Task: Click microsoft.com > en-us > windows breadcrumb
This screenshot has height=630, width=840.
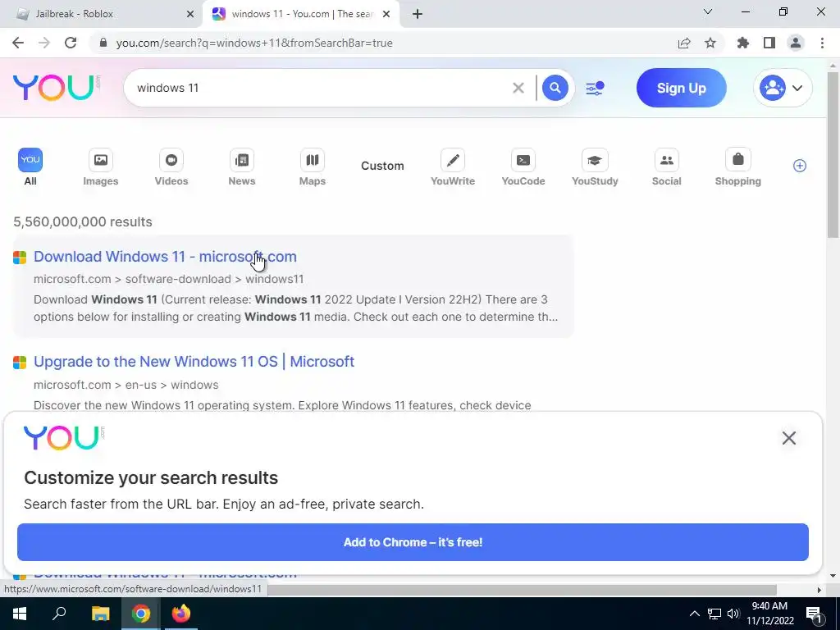Action: tap(126, 386)
